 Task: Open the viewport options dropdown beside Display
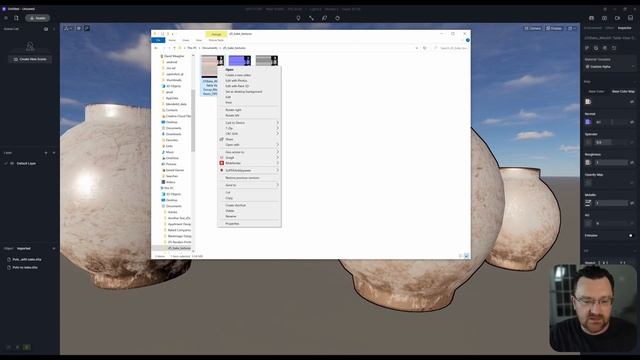click(x=572, y=28)
